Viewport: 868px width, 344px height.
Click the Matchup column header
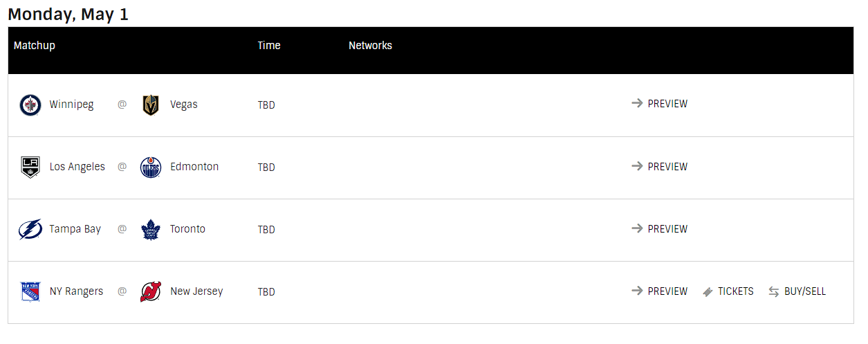[35, 46]
